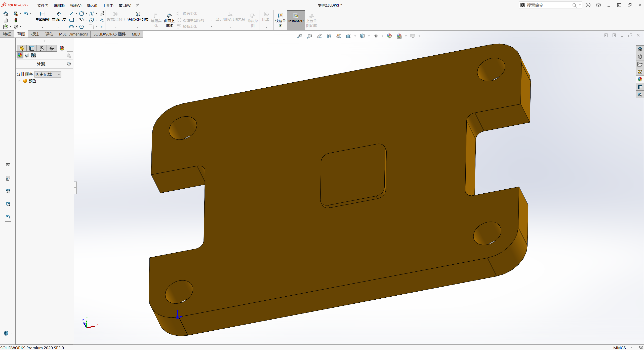Open the 文件(F) menu
The height and width of the screenshot is (350, 644).
pyautogui.click(x=43, y=6)
